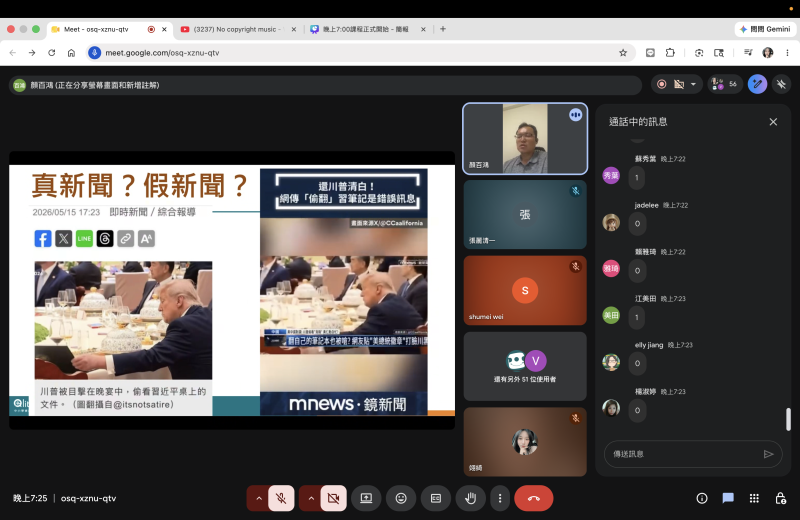Expand audio settings arrow beside microphone
800x520 pixels.
click(259, 498)
